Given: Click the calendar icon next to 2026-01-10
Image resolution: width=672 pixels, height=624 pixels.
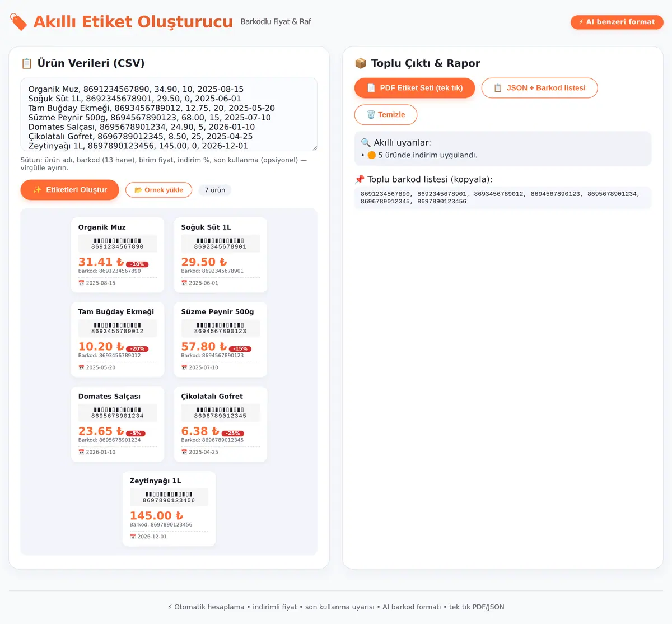Looking at the screenshot, I should tap(81, 452).
